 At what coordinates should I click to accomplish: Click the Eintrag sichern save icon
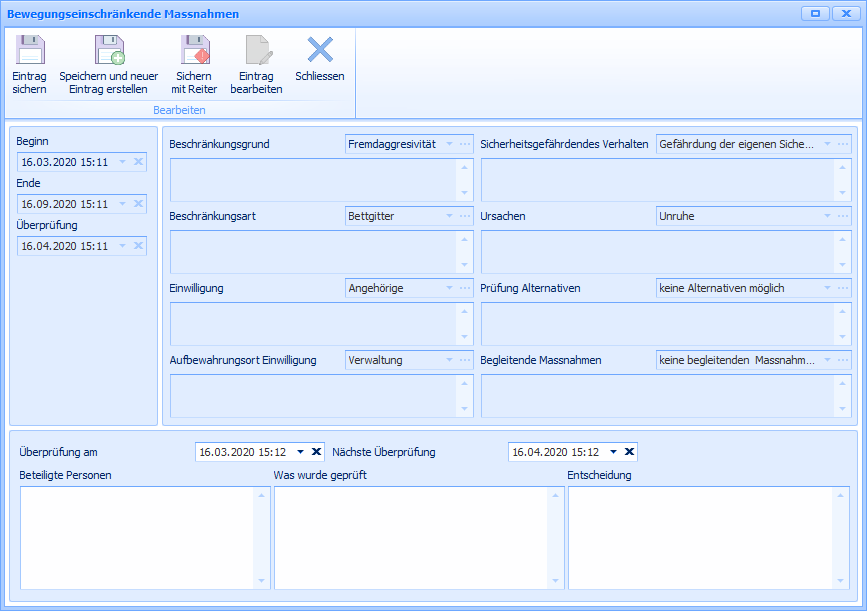[29, 51]
